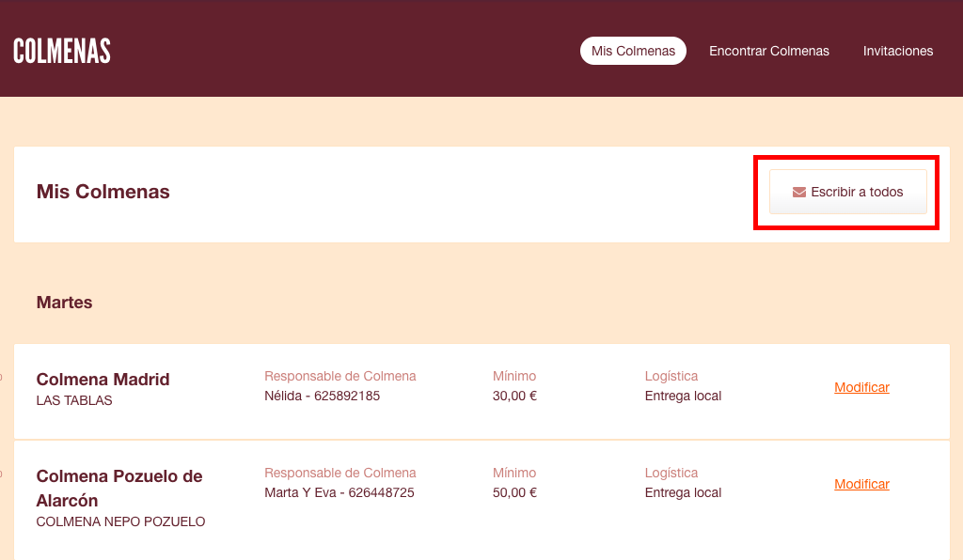963x560 pixels.
Task: Click the Martes day heading
Action: (x=64, y=303)
